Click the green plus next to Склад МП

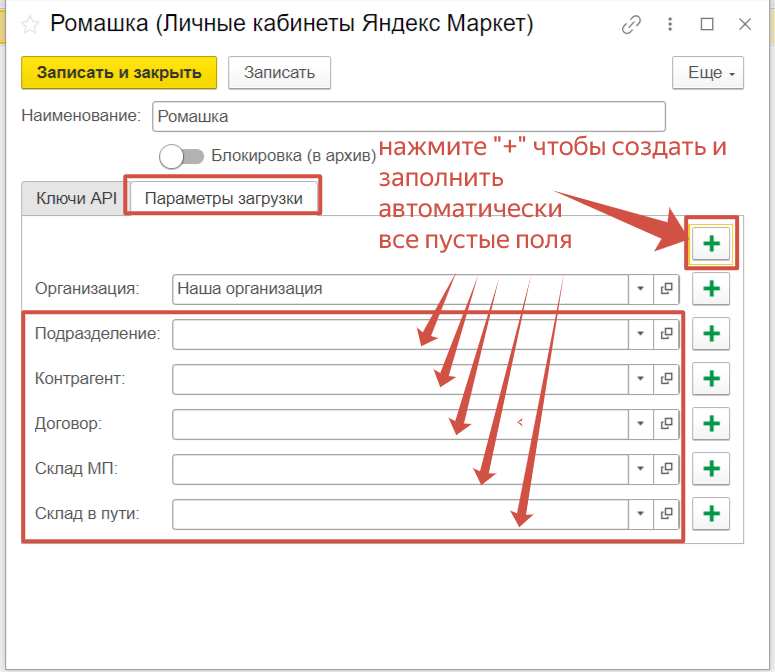point(711,469)
